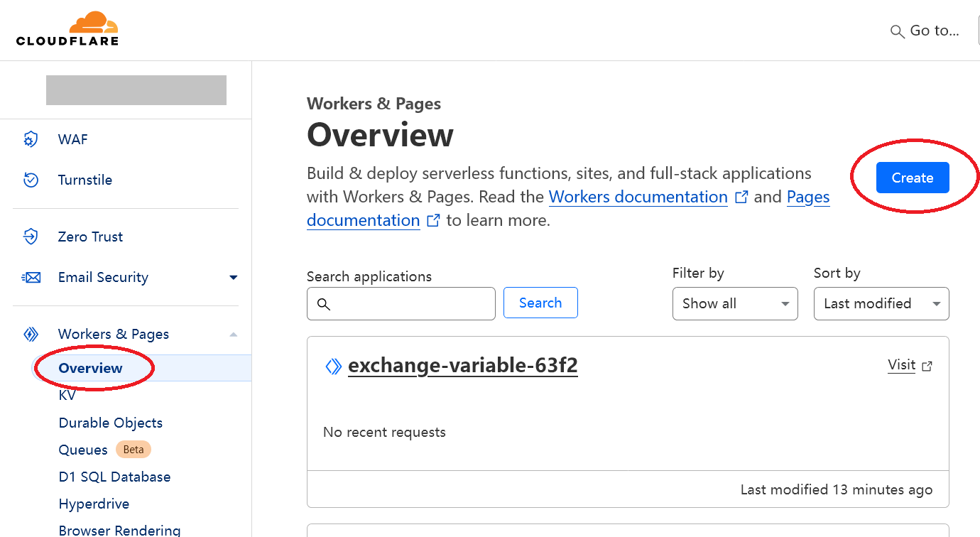The height and width of the screenshot is (537, 980).
Task: Open the Pages documentation link
Action: click(x=568, y=208)
